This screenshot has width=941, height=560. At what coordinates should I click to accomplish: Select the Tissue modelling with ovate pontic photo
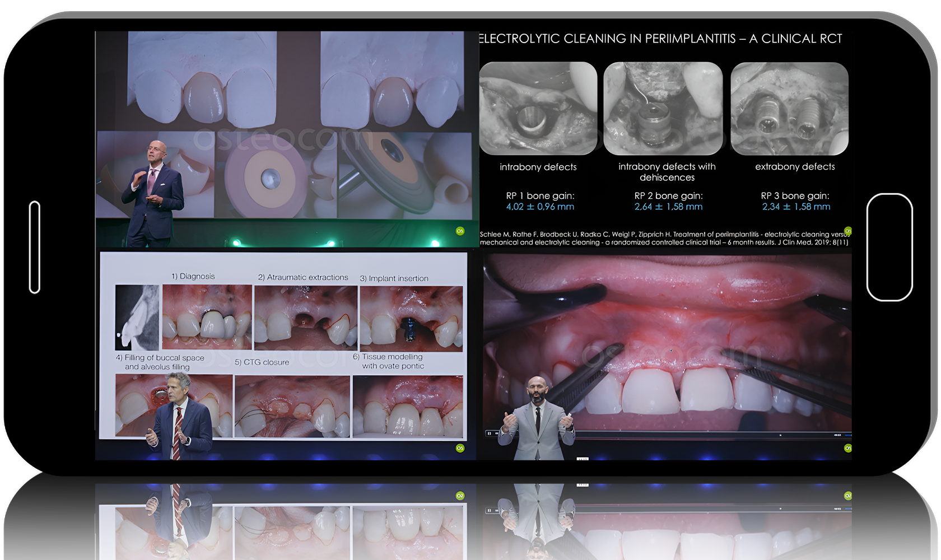click(408, 406)
